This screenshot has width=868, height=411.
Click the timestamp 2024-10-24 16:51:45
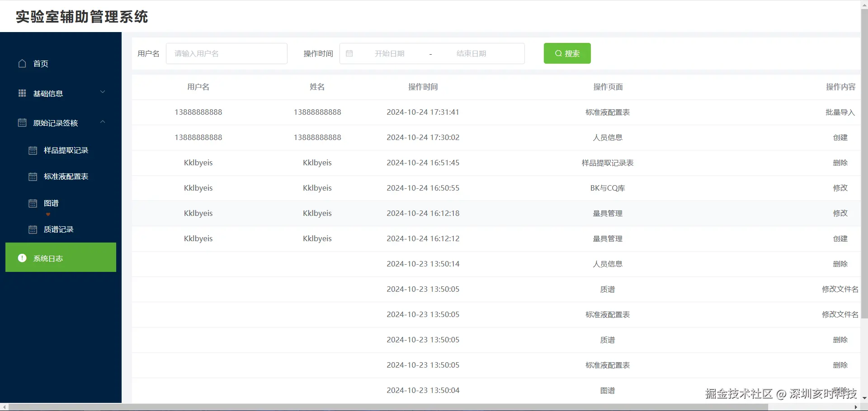[x=423, y=163]
